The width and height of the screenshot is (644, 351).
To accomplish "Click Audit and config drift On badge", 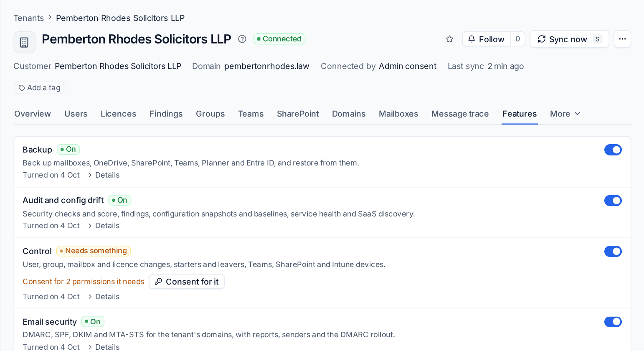I will click(119, 200).
